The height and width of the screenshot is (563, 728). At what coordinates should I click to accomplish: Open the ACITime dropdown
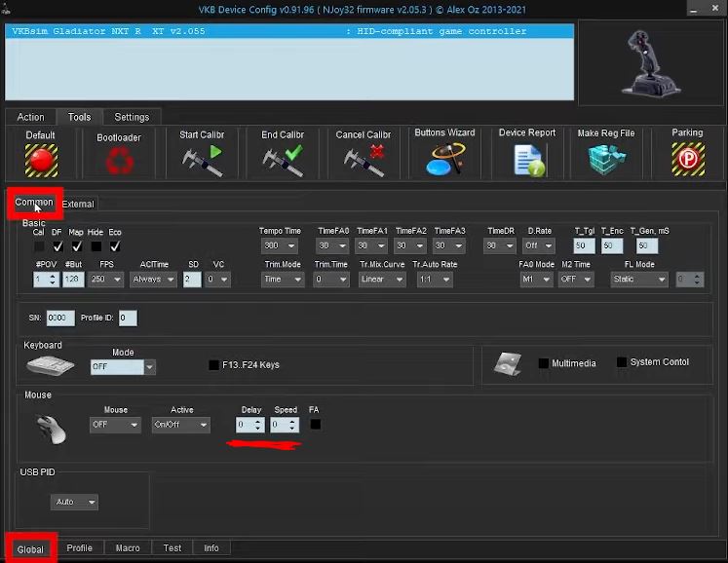(153, 279)
